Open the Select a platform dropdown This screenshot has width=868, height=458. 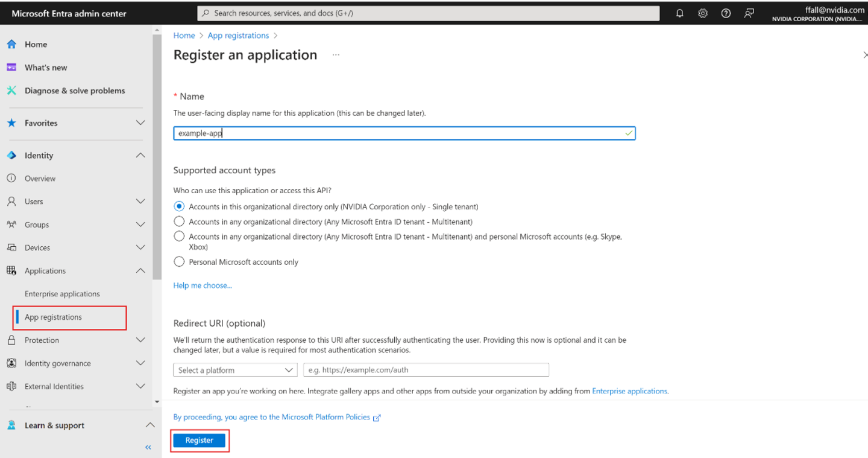click(235, 370)
